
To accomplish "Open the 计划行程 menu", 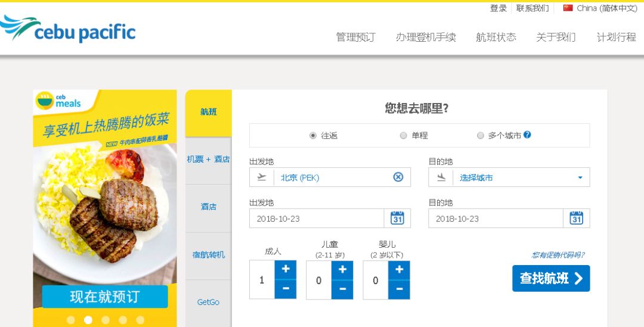I will coord(617,38).
